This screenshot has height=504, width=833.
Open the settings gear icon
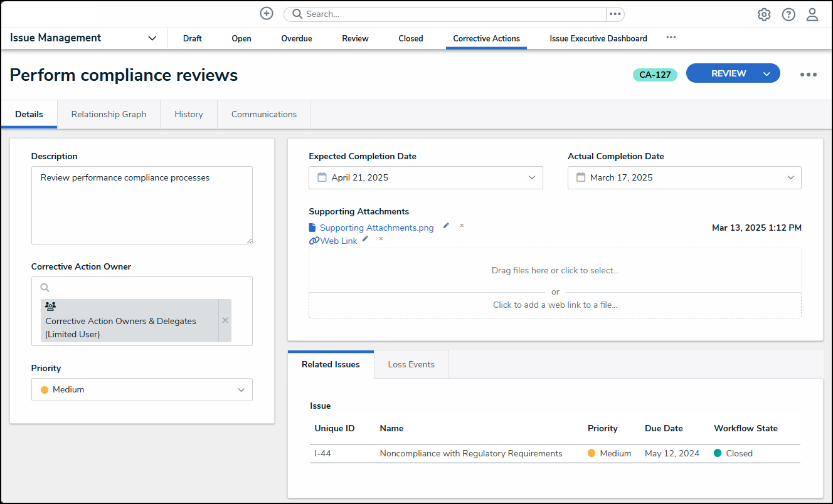(x=764, y=14)
